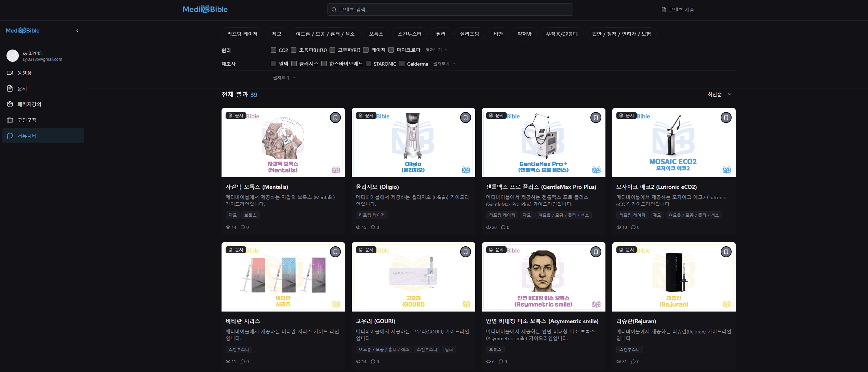Select the 실리프팅 category tab
The width and height of the screenshot is (868, 372).
click(x=469, y=34)
